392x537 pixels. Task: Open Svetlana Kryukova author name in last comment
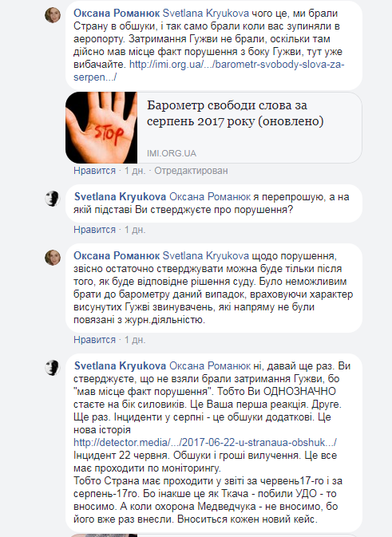120,365
